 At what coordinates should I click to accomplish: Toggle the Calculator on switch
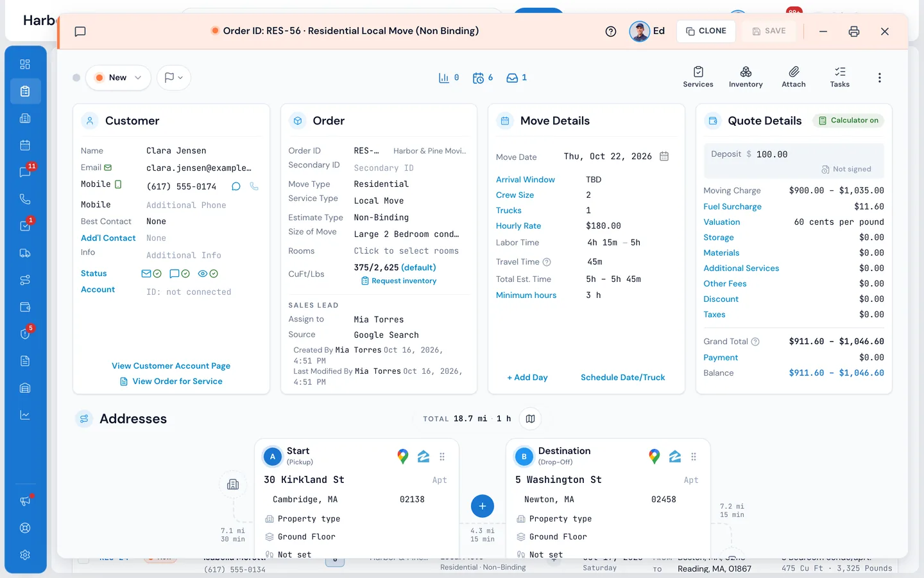848,121
